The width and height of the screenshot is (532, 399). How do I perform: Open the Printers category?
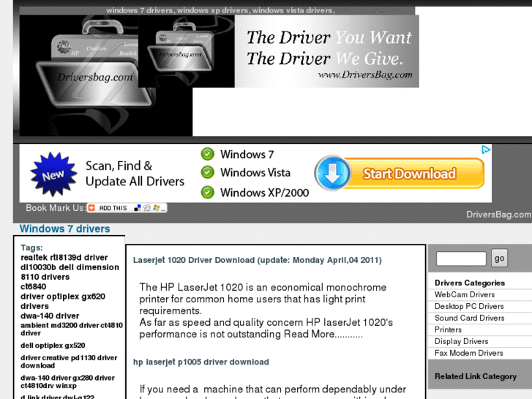point(448,329)
